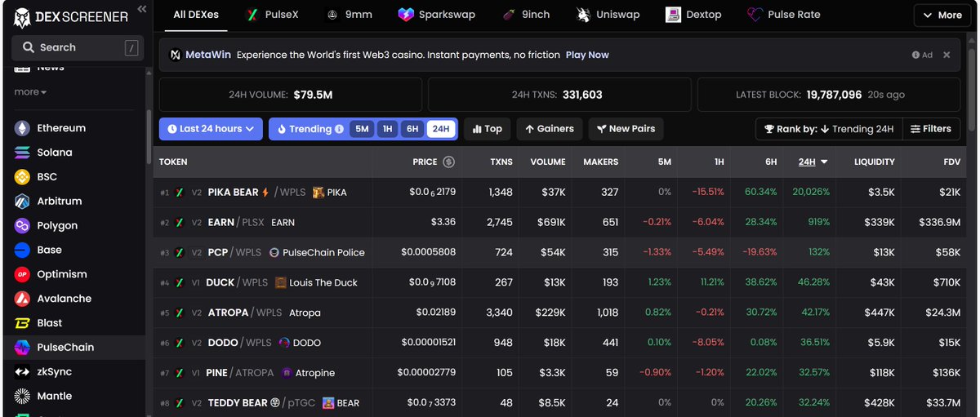
Task: Collapse the sidebar with double chevron
Action: tap(141, 9)
